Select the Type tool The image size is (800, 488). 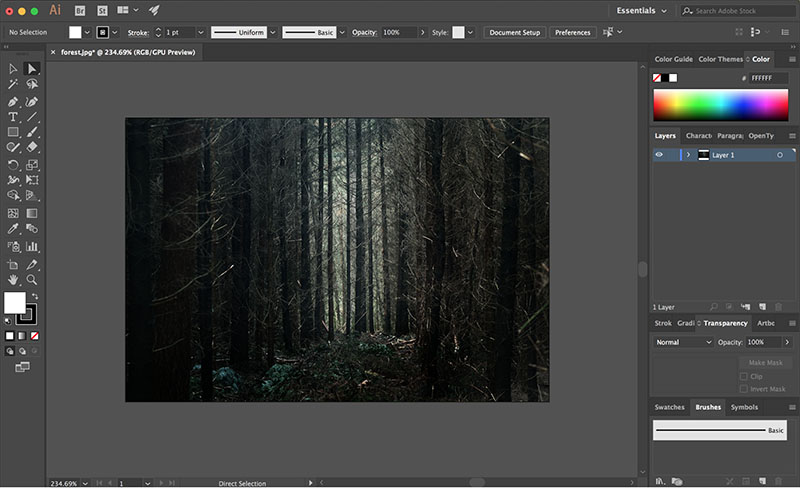click(13, 117)
